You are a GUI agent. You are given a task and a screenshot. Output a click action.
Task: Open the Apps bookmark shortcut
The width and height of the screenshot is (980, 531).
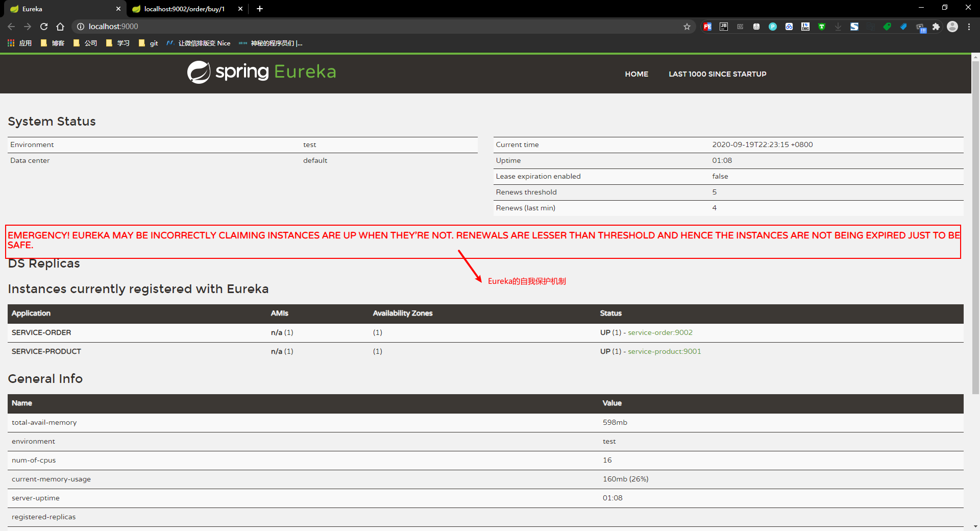(19, 43)
